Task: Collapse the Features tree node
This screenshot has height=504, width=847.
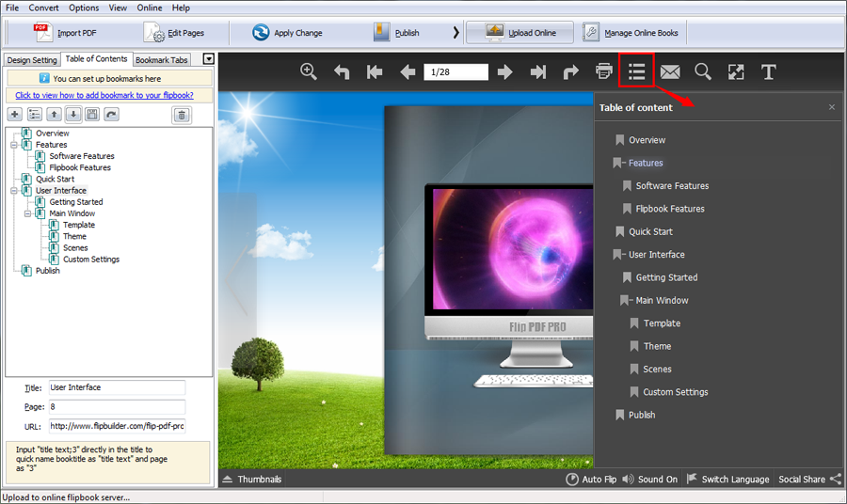Action: pos(14,145)
